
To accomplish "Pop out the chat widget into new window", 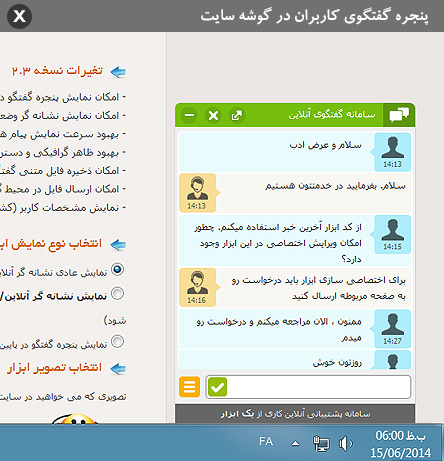I will pyautogui.click(x=237, y=115).
